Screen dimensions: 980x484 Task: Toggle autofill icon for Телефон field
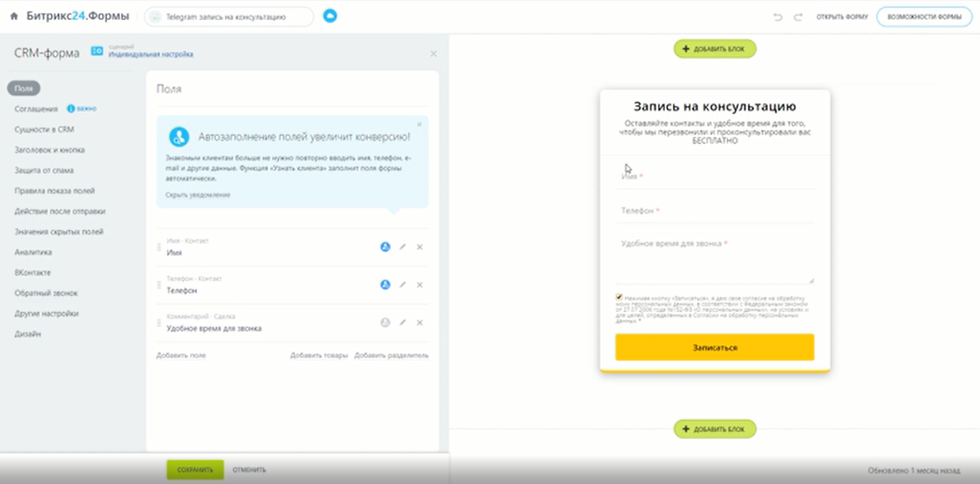coord(385,285)
